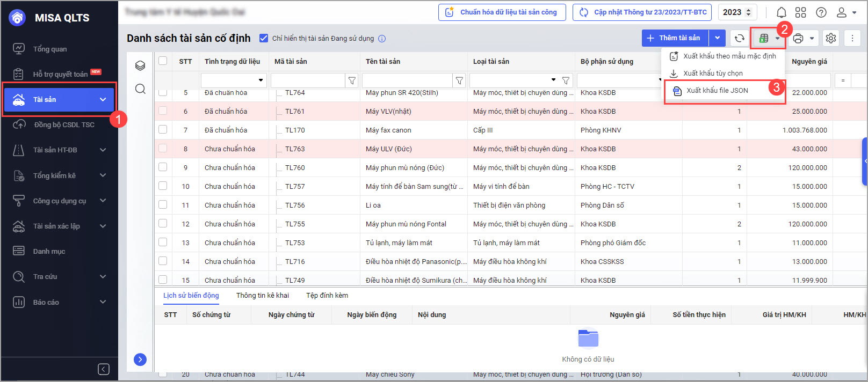Toggle 'Chỉ hiển thị tài sản Đang sử dụng' checkbox

(x=264, y=38)
